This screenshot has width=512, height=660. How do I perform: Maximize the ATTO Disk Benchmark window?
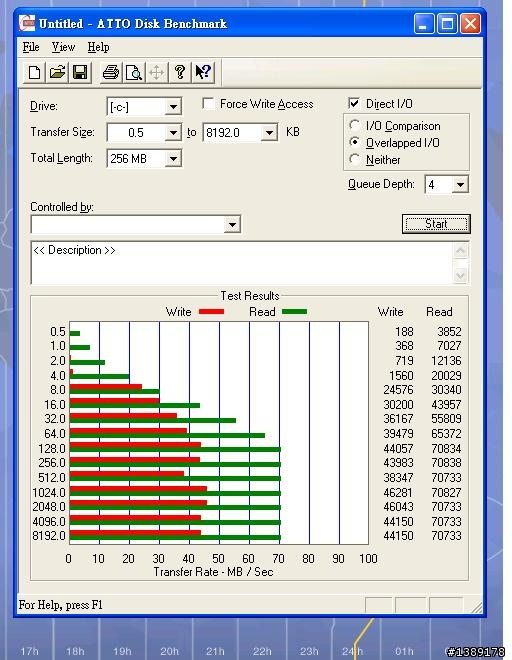447,23
